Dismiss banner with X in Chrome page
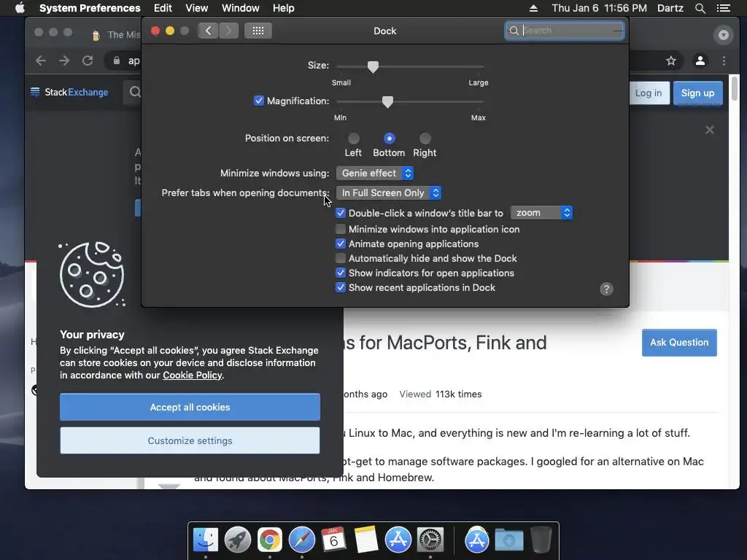The width and height of the screenshot is (747, 560). pyautogui.click(x=709, y=130)
